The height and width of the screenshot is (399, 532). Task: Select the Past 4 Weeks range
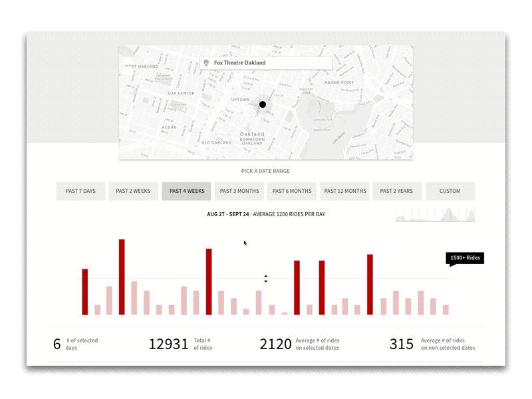186,191
